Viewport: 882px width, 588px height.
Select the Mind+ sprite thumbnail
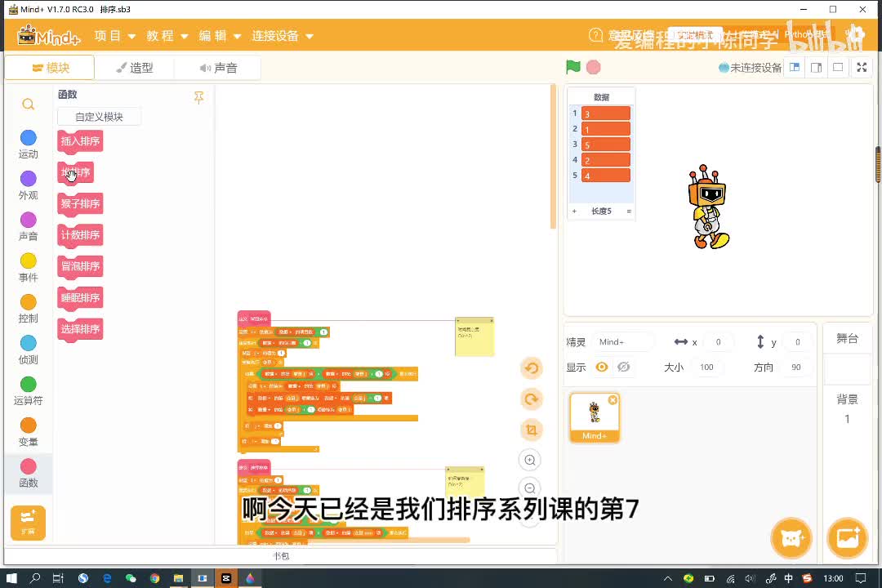595,417
